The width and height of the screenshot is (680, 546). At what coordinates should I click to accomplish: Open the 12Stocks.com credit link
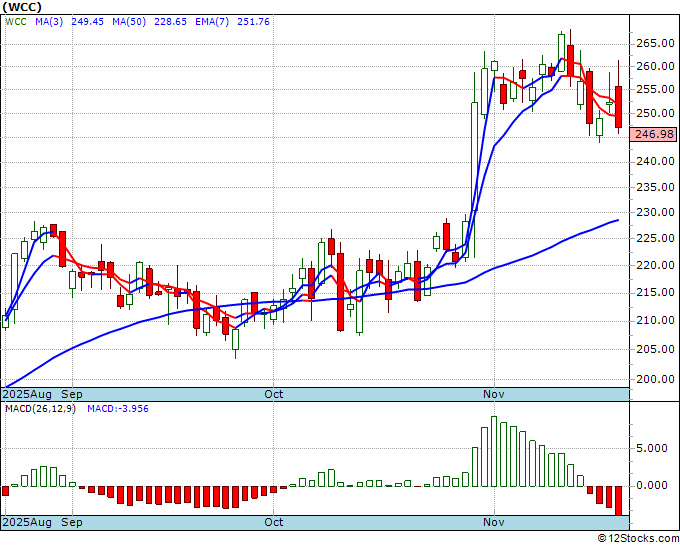(x=638, y=539)
